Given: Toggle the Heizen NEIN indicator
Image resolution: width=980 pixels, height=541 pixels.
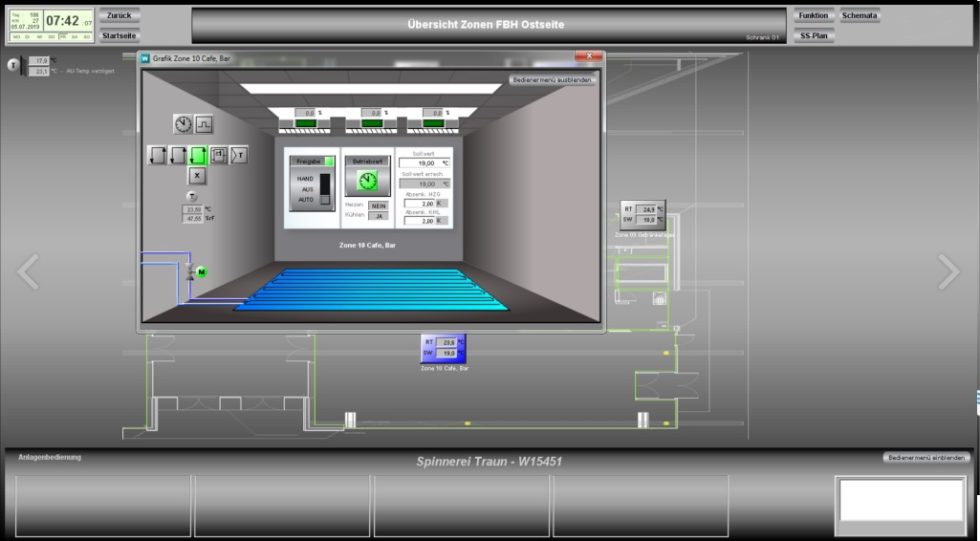Looking at the screenshot, I should pos(378,205).
